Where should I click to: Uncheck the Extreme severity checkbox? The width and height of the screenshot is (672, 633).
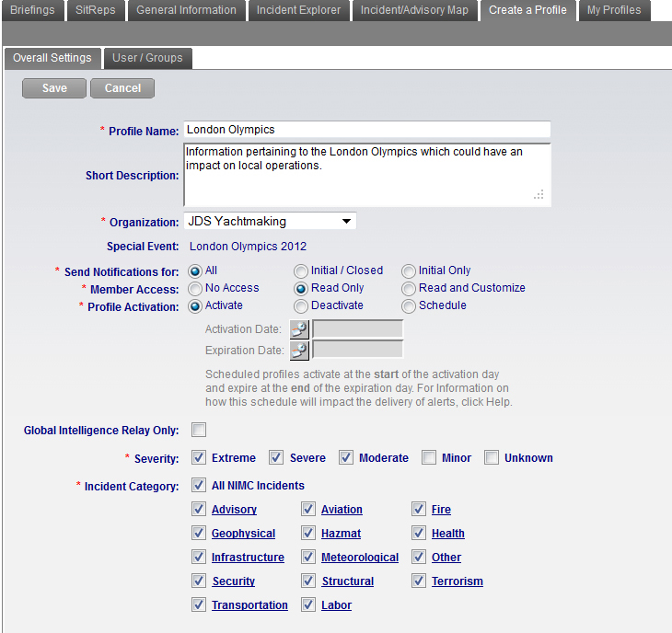click(199, 457)
